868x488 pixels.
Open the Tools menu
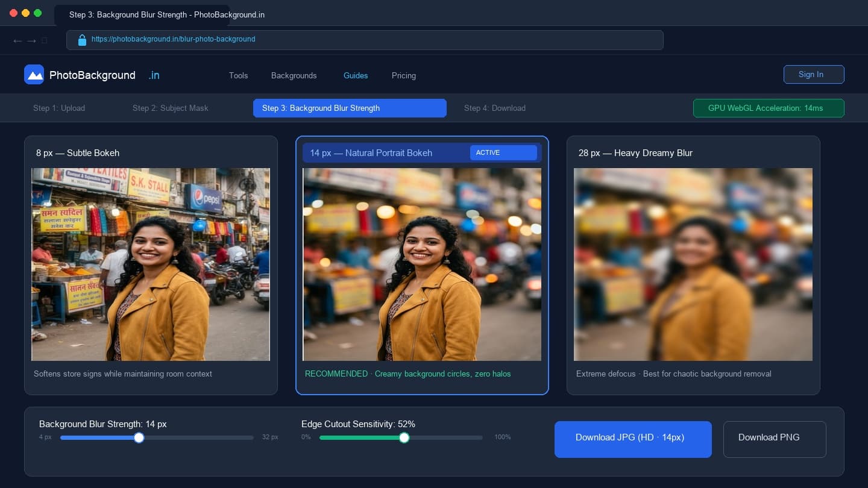point(238,75)
